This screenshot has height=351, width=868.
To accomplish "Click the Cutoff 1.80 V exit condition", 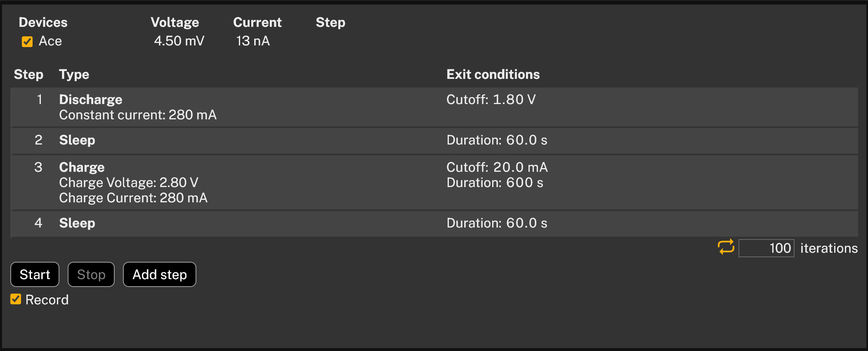I will coord(491,99).
